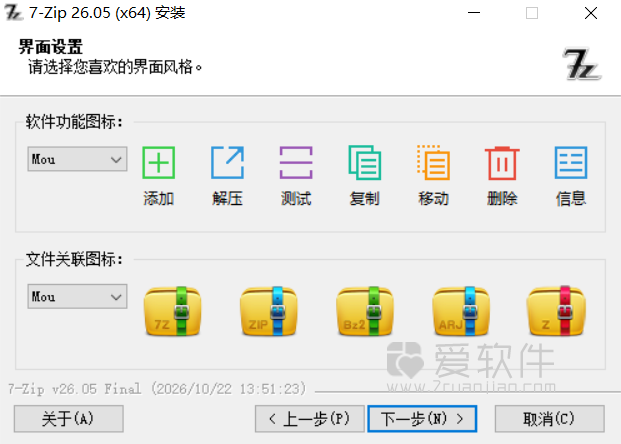Click the 复制 label text
621x444 pixels.
point(365,198)
